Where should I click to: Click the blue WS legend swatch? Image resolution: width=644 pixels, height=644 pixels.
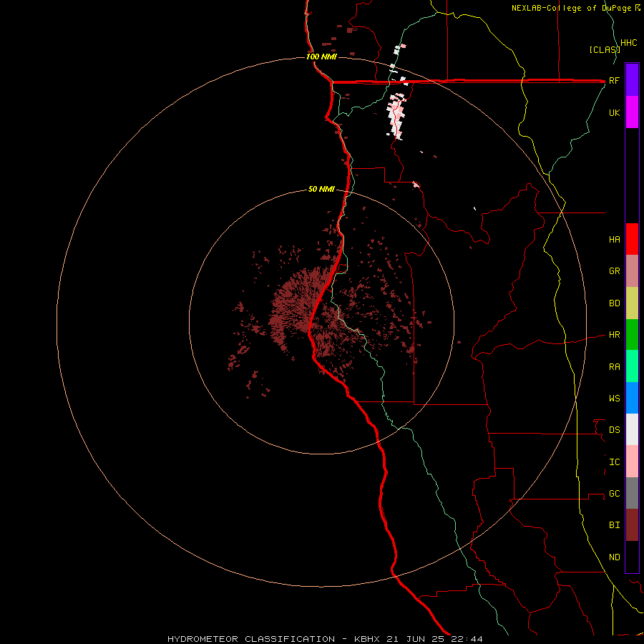(632, 398)
